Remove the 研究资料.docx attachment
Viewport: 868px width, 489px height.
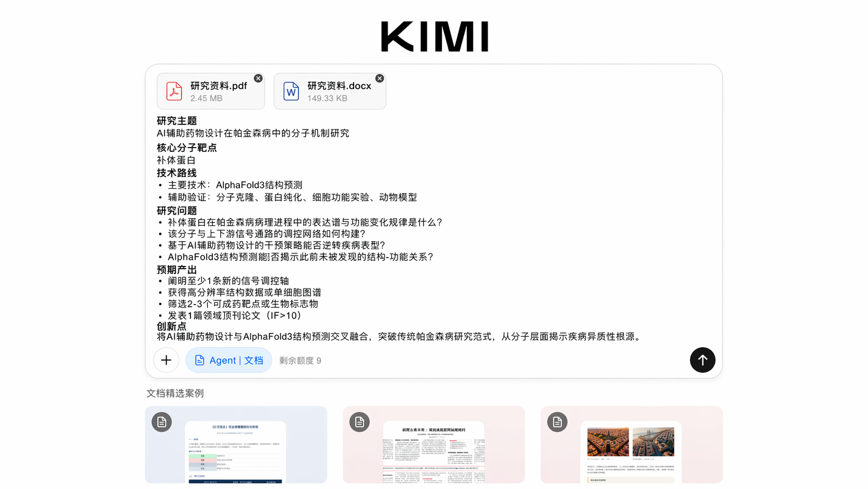(379, 78)
